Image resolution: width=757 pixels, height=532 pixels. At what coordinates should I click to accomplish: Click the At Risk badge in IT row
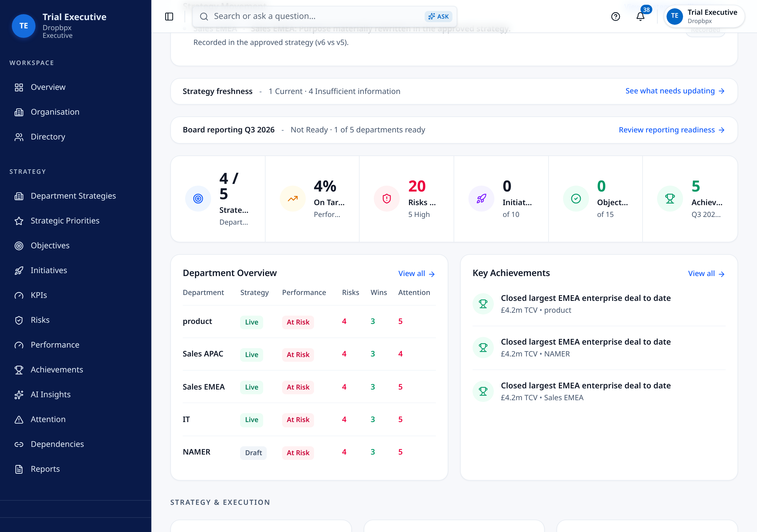298,420
